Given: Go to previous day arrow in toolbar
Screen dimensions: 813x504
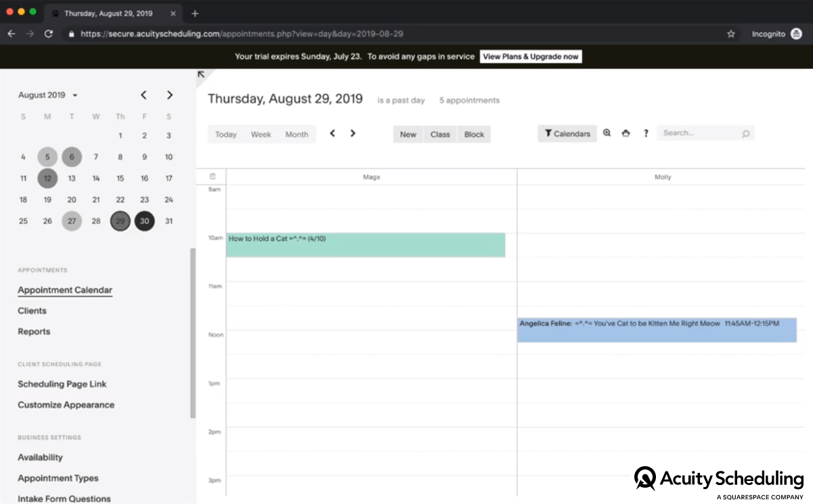Looking at the screenshot, I should [x=332, y=133].
